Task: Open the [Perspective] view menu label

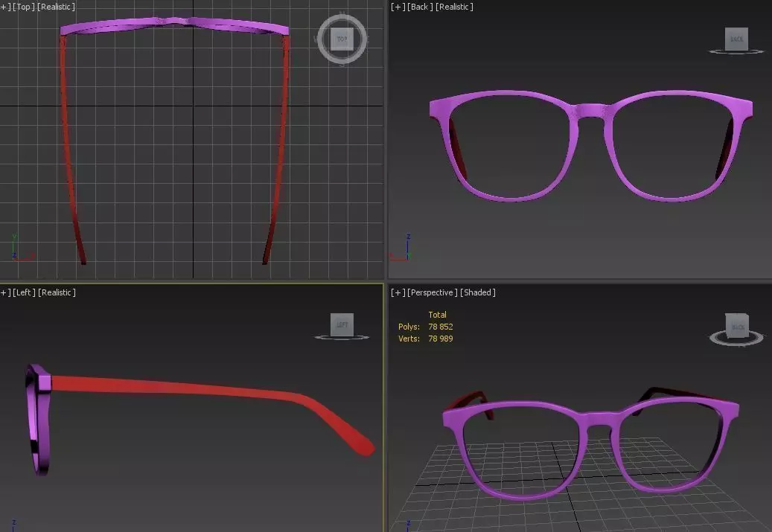Action: pos(433,292)
